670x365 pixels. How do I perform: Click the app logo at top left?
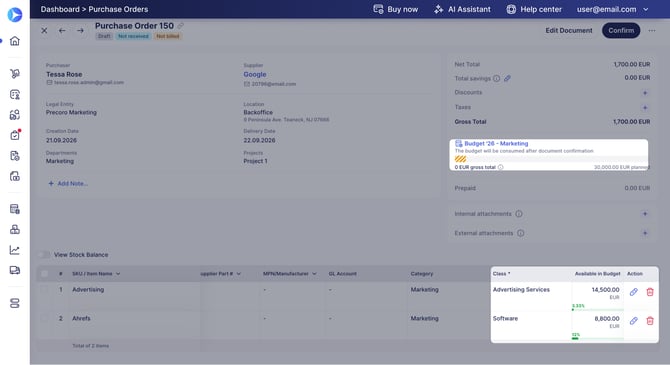tap(15, 15)
